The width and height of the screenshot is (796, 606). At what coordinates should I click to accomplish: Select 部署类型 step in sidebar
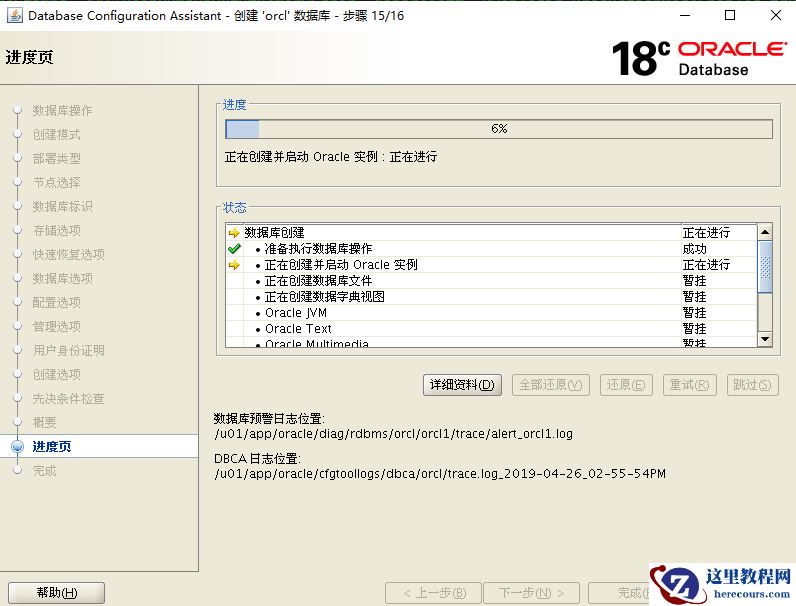[57, 158]
